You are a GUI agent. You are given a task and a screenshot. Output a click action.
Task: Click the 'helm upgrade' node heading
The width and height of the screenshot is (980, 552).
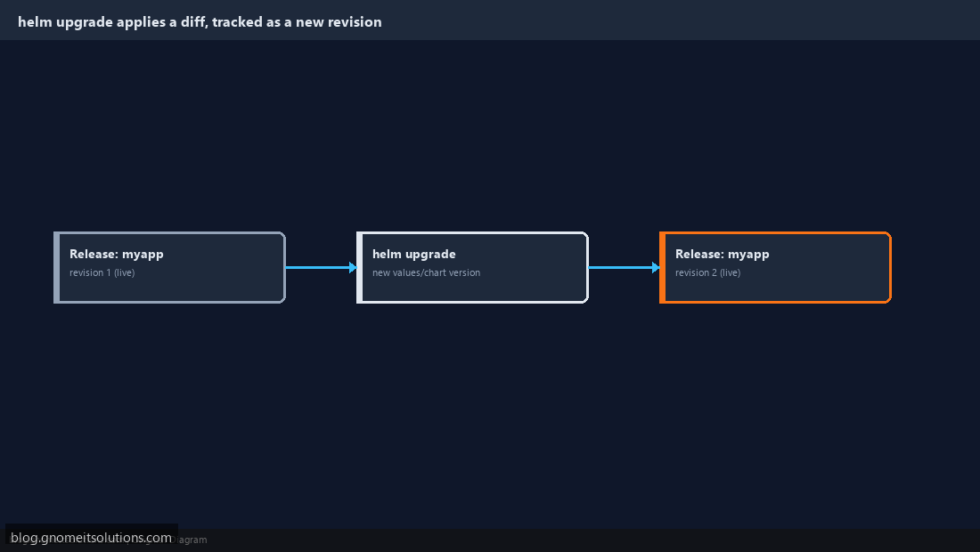pos(413,254)
